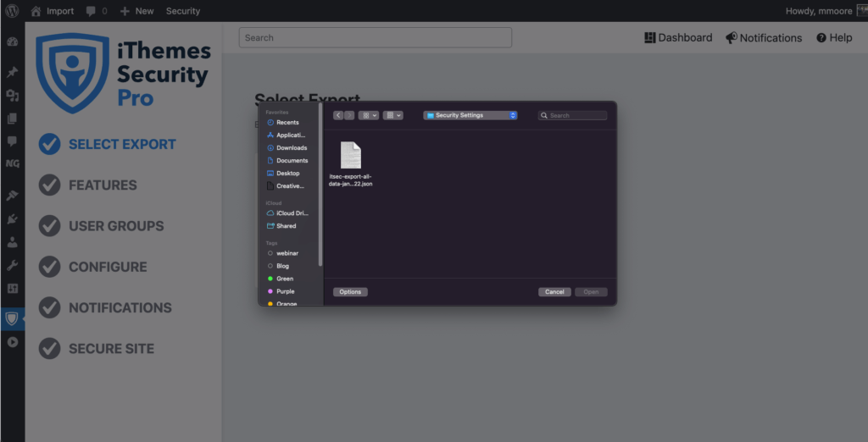
Task: Go forward in the file dialog
Action: 349,116
